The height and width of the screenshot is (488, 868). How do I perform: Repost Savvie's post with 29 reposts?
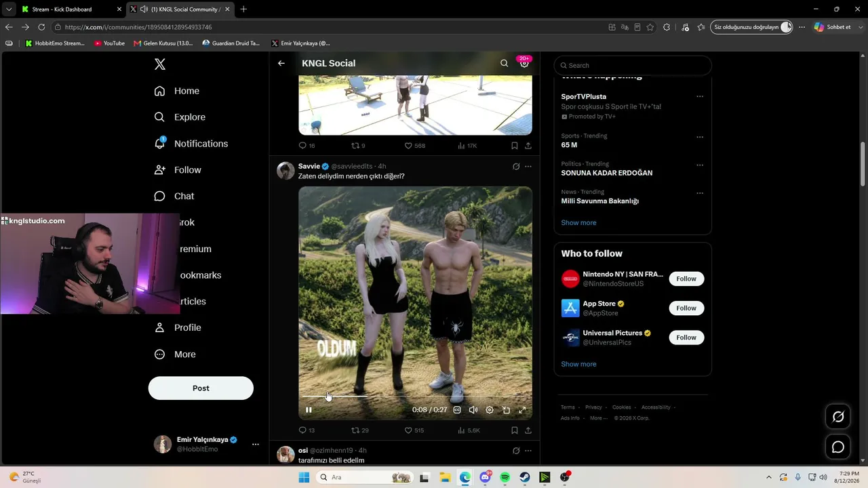[360, 430]
